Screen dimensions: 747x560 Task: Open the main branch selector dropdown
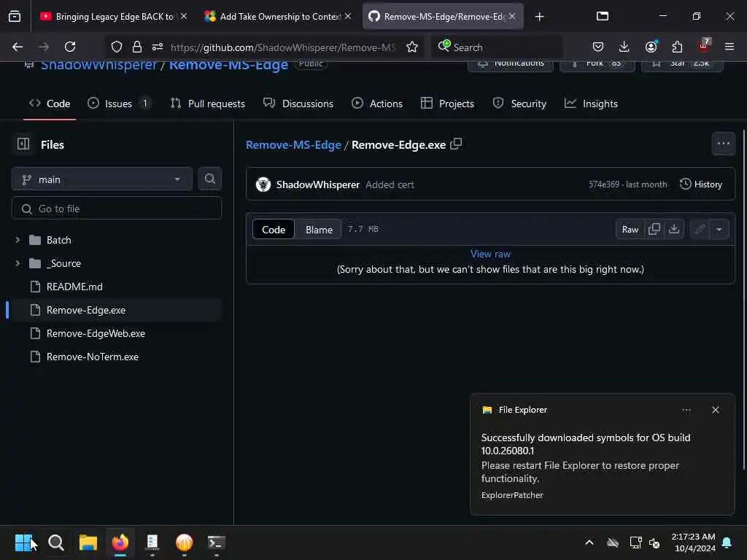coord(102,179)
